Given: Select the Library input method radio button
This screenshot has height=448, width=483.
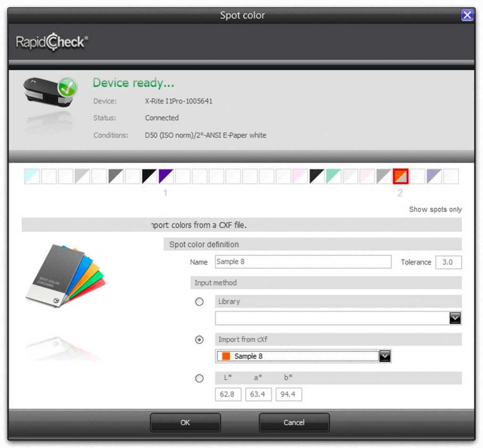Looking at the screenshot, I should (200, 302).
